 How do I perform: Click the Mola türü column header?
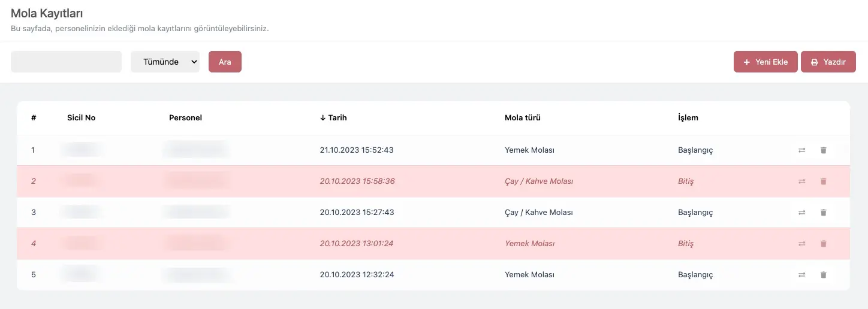(522, 118)
